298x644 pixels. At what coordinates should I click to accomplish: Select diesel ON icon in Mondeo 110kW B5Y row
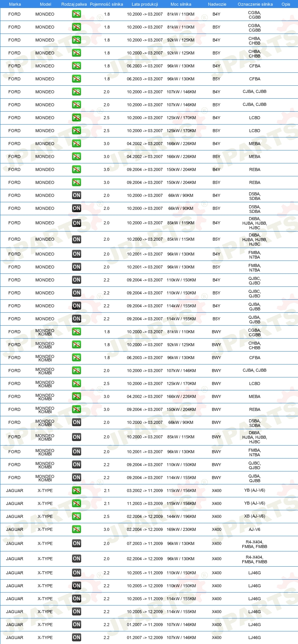(77, 293)
